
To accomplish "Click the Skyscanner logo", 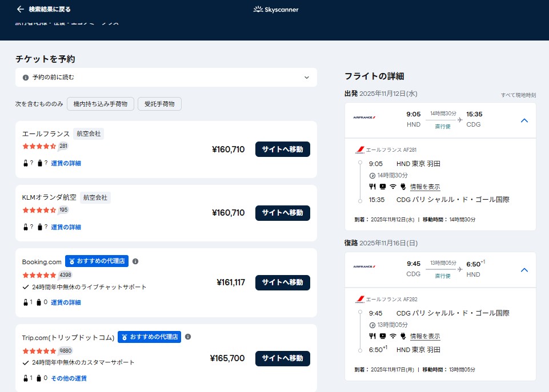I will coord(276,10).
